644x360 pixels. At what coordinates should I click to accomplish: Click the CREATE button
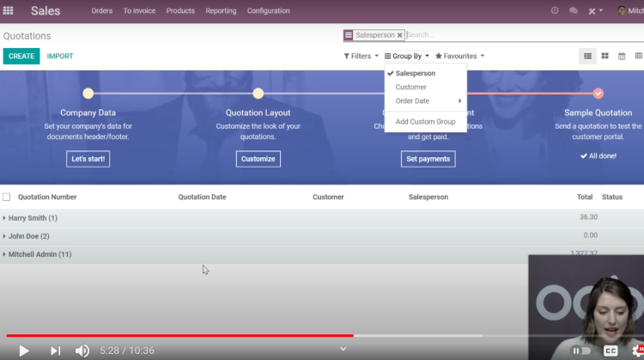click(21, 57)
